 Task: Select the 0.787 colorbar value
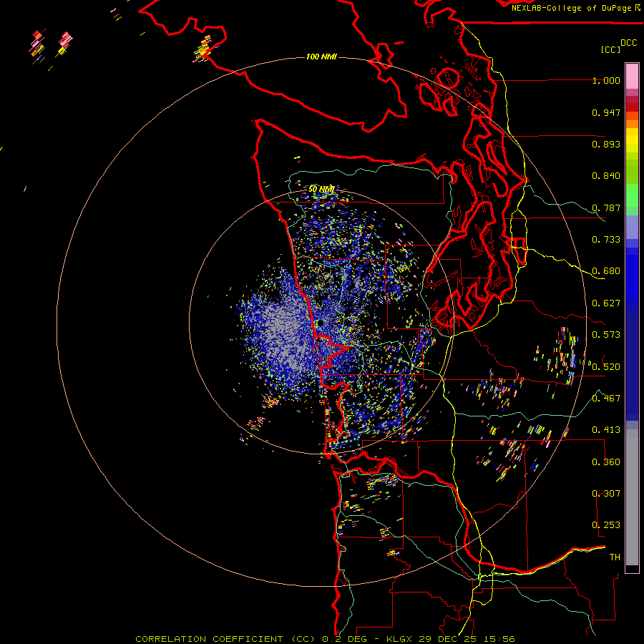pyautogui.click(x=606, y=208)
